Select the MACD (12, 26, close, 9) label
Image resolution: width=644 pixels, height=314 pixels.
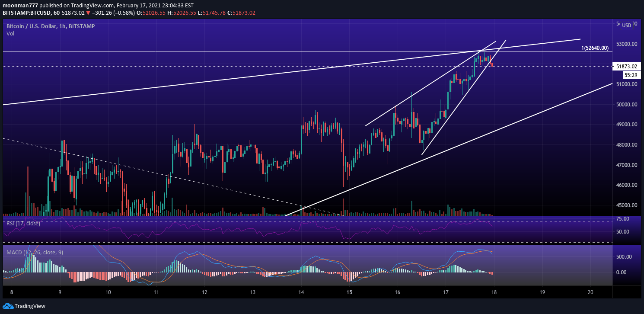[x=35, y=252]
